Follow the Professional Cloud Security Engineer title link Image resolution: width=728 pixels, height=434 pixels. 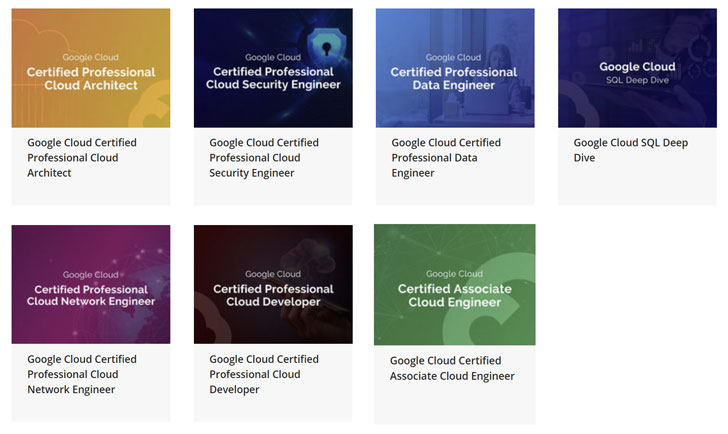pyautogui.click(x=264, y=158)
